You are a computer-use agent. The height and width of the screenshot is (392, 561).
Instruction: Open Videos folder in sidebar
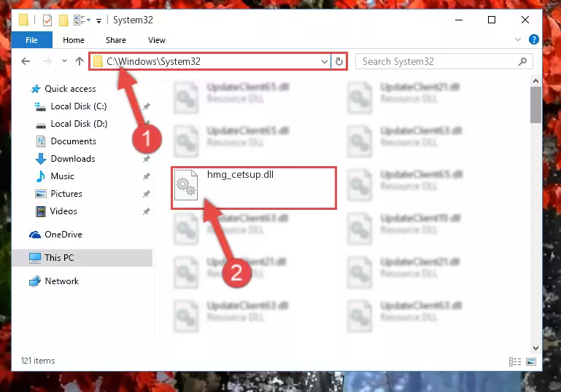(x=63, y=211)
